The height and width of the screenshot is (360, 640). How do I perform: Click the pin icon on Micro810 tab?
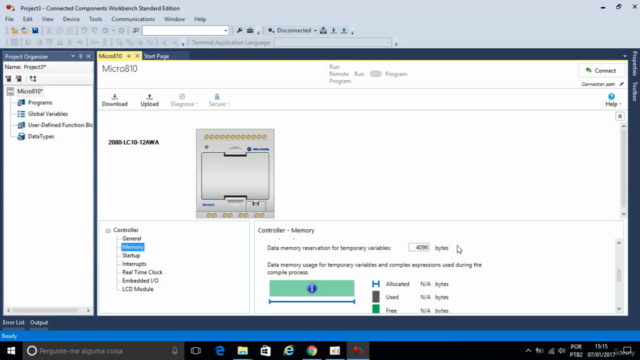tap(129, 56)
